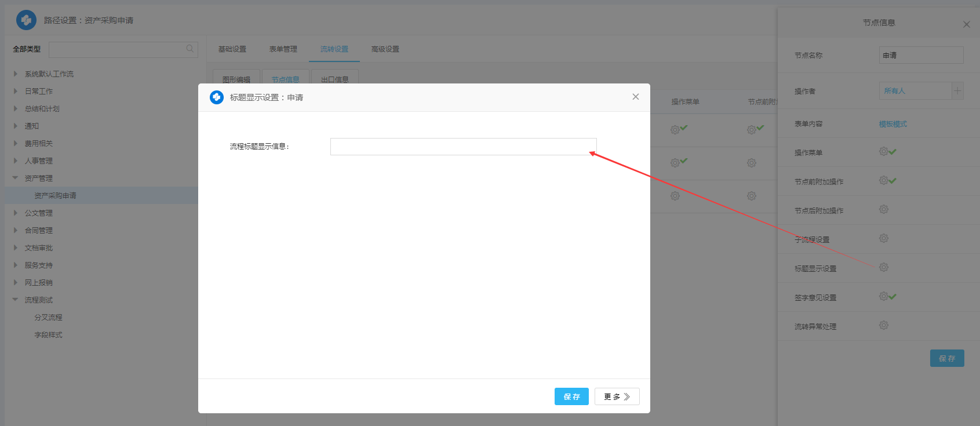The height and width of the screenshot is (426, 980).
Task: Expand the 更多 options button
Action: coord(617,396)
